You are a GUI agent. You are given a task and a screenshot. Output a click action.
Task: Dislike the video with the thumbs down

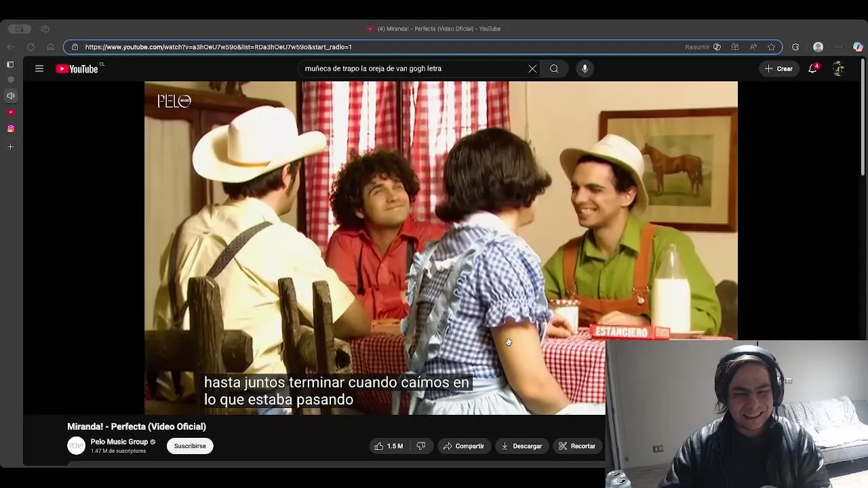421,446
